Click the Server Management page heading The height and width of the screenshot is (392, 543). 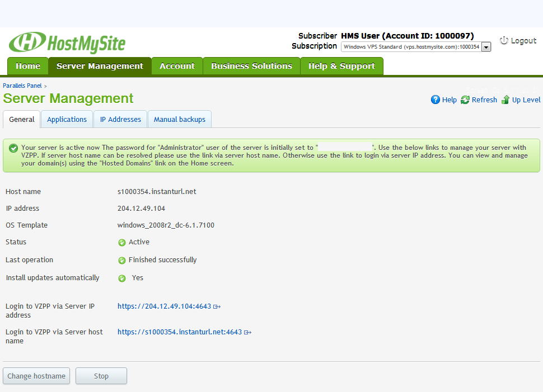tap(68, 98)
